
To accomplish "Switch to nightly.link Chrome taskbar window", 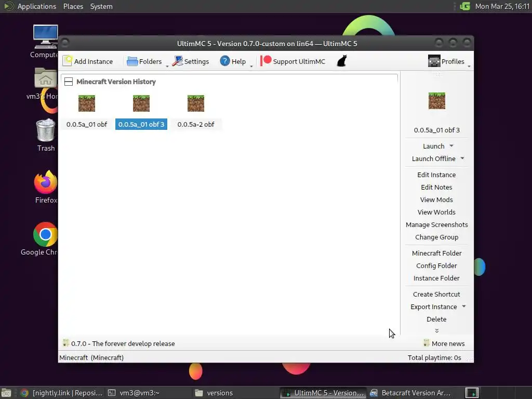I will 61,393.
